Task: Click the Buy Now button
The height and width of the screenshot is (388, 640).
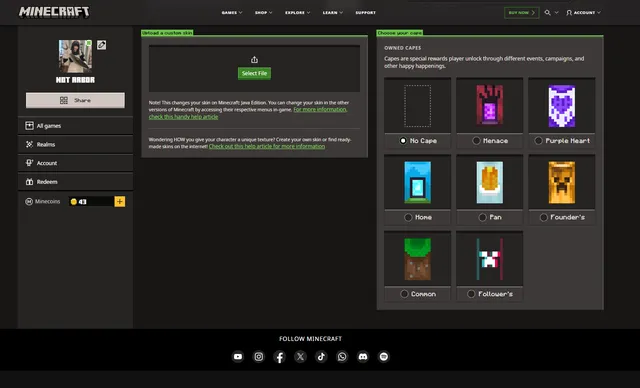Action: (522, 13)
